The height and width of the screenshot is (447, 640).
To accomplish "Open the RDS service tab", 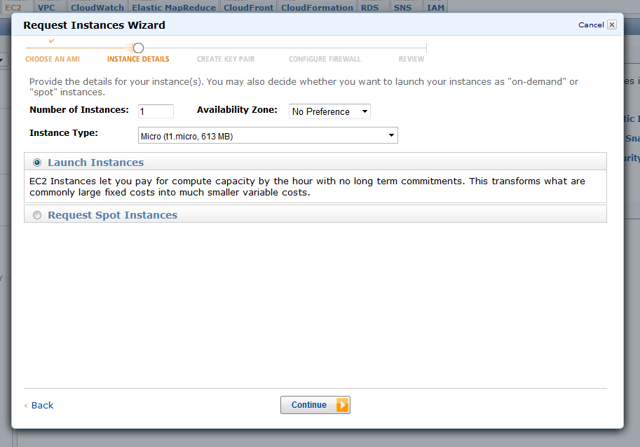I will click(370, 7).
